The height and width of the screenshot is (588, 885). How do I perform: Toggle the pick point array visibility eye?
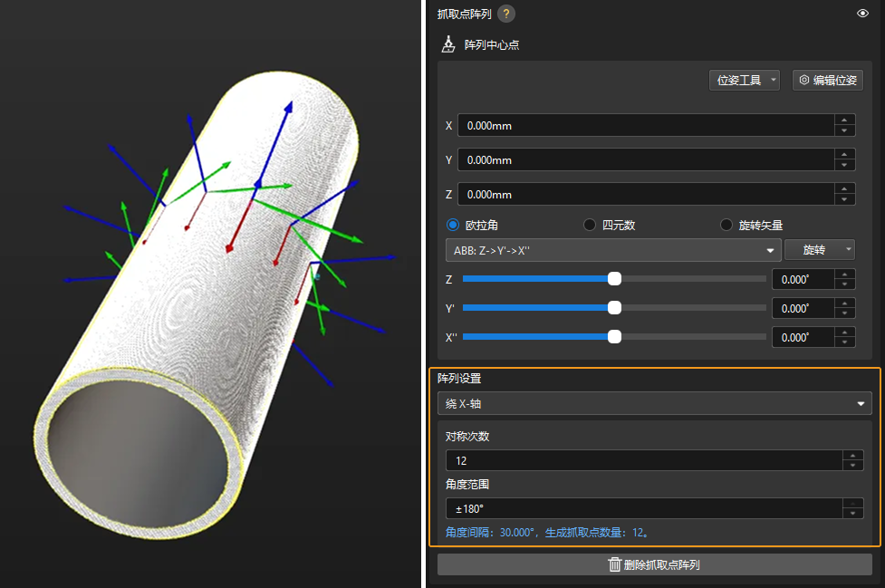pyautogui.click(x=862, y=14)
